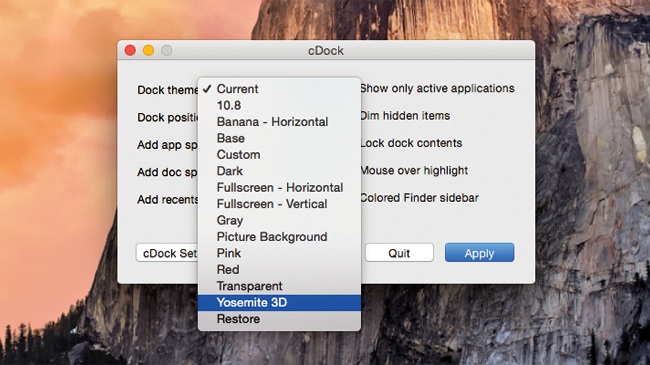Toggle Mouse over highlight option
The image size is (650, 365).
coord(414,170)
